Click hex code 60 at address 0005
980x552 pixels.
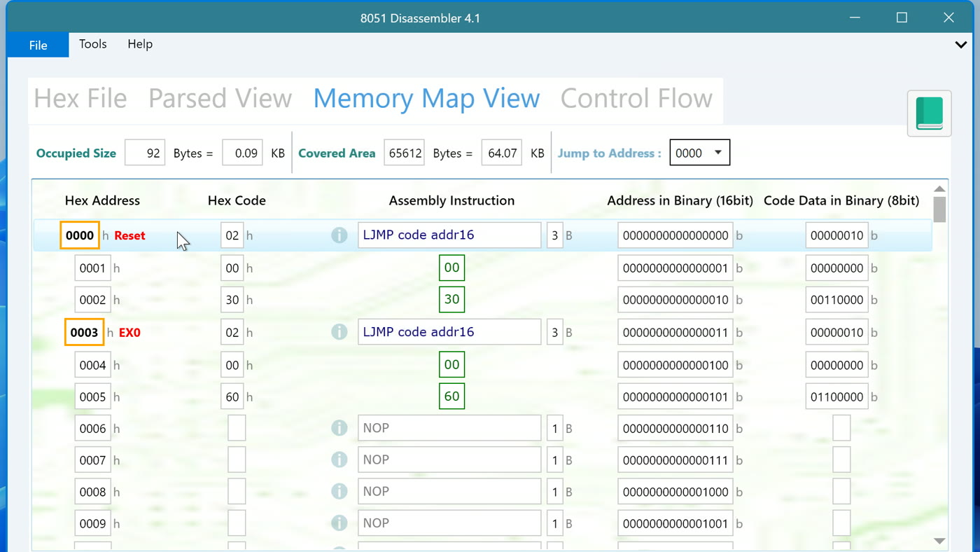pos(232,396)
